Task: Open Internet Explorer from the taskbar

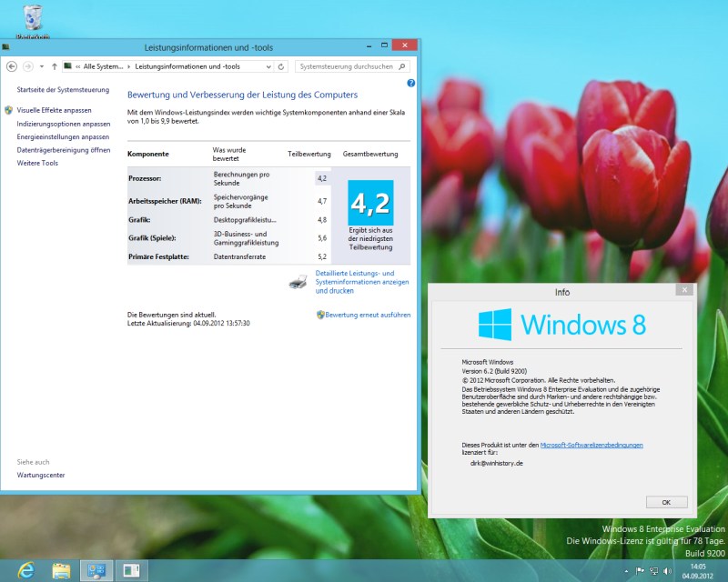Action: click(x=26, y=570)
